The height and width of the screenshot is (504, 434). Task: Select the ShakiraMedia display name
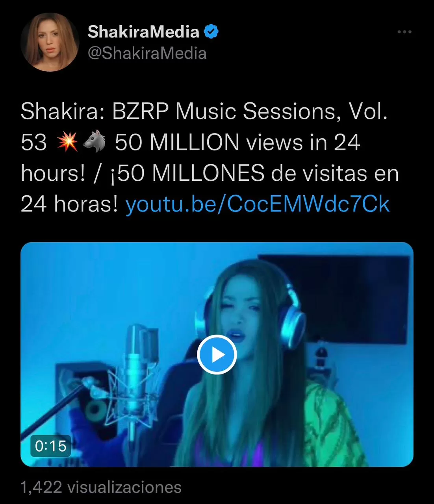point(143,31)
